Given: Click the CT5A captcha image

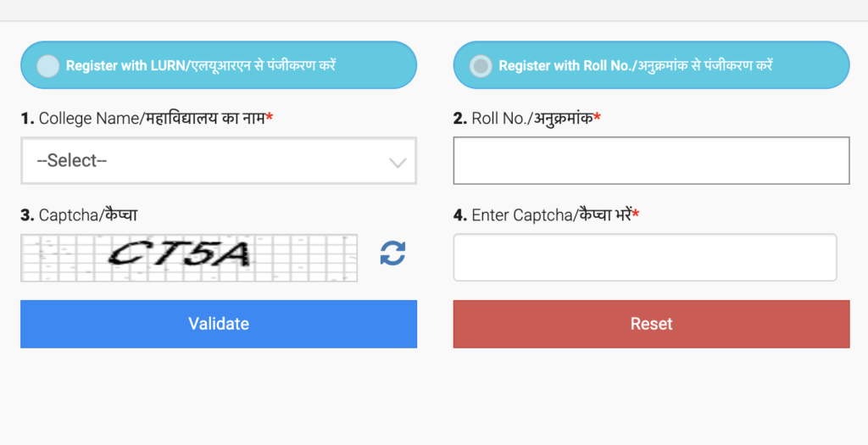Looking at the screenshot, I should pyautogui.click(x=189, y=258).
